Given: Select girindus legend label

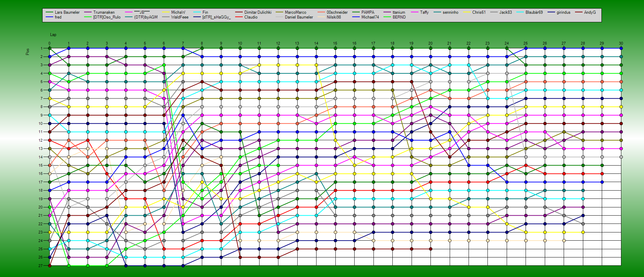Looking at the screenshot, I should coord(563,12).
